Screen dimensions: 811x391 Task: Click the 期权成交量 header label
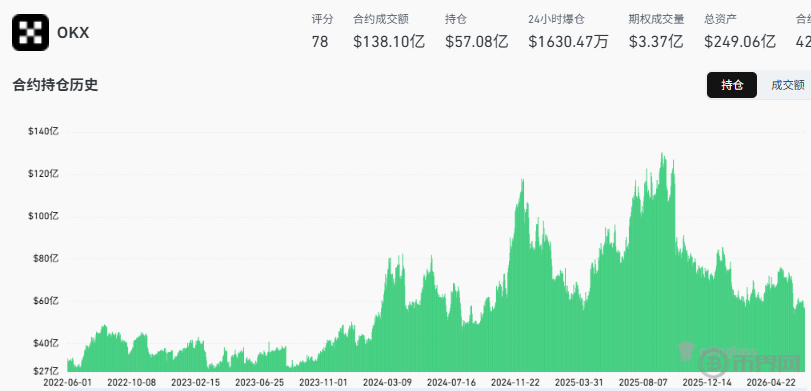tap(656, 20)
